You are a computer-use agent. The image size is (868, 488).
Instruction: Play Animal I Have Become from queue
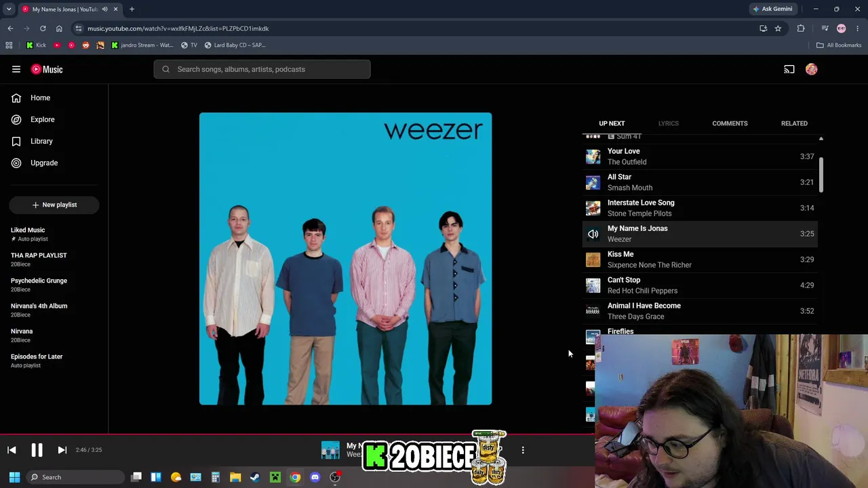click(x=701, y=311)
